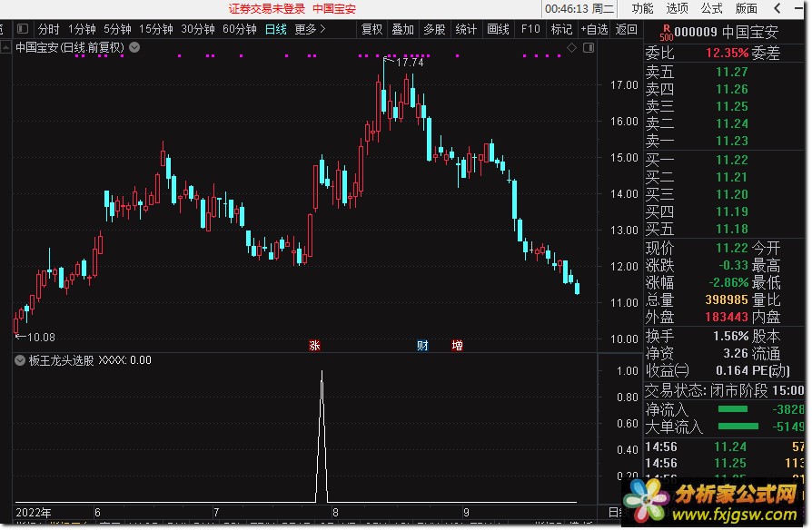Click the 收益(二) 0.164 value

pyautogui.click(x=732, y=370)
